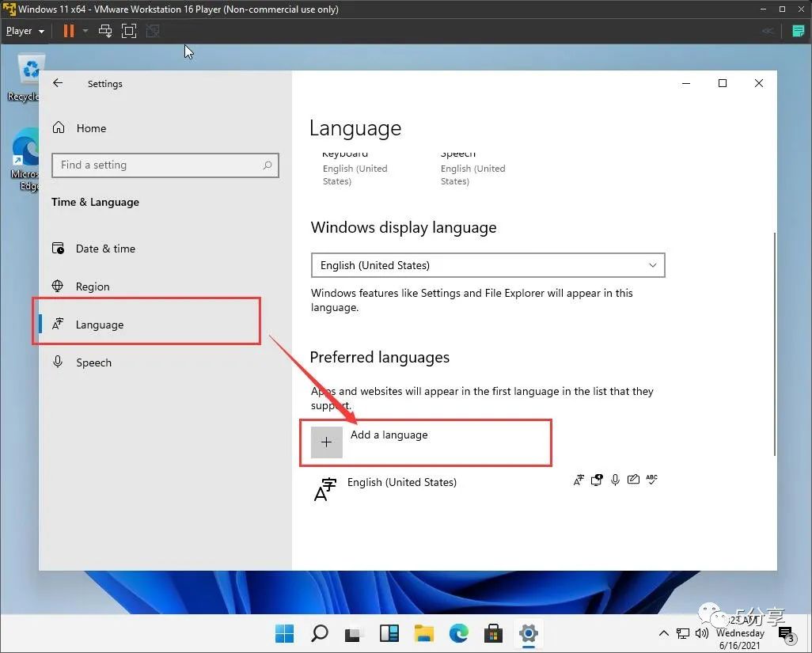Click the ABC spell-check feature icon
This screenshot has width=812, height=653.
651,480
